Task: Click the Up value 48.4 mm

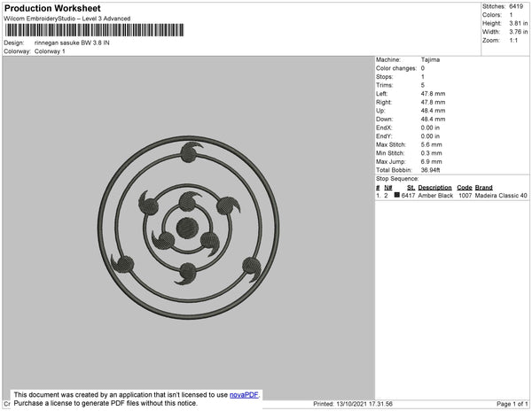Action: [433, 111]
